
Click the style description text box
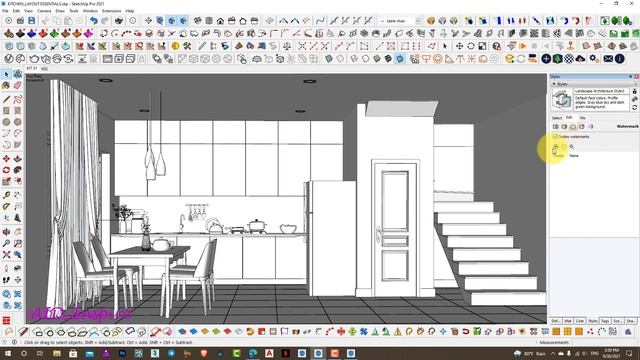click(x=601, y=103)
